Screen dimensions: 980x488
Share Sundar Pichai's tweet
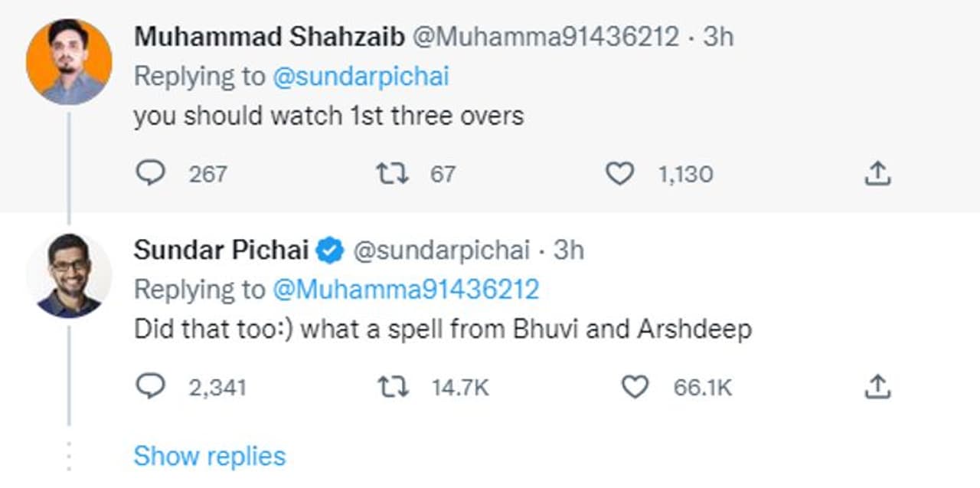877,387
